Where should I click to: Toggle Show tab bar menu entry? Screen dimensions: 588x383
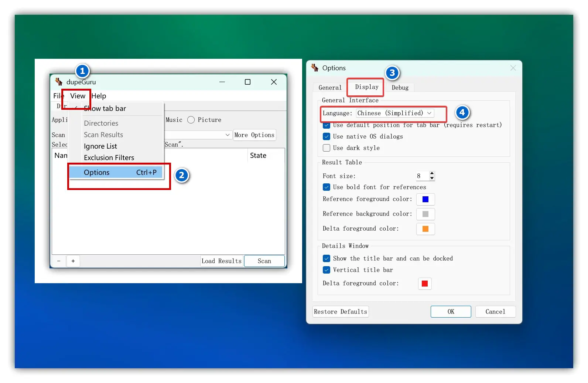tap(116, 108)
